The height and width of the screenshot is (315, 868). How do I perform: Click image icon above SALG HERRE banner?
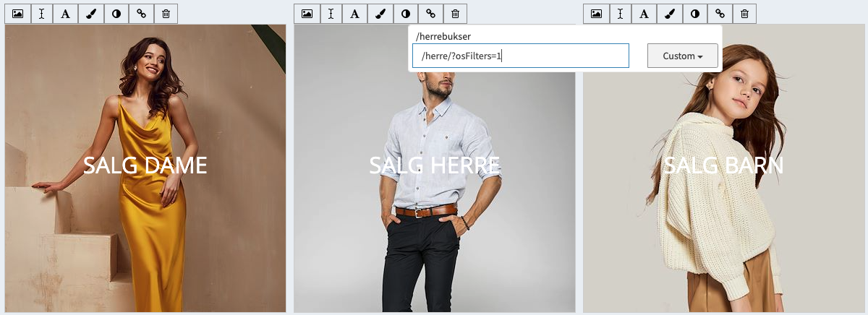pyautogui.click(x=307, y=14)
